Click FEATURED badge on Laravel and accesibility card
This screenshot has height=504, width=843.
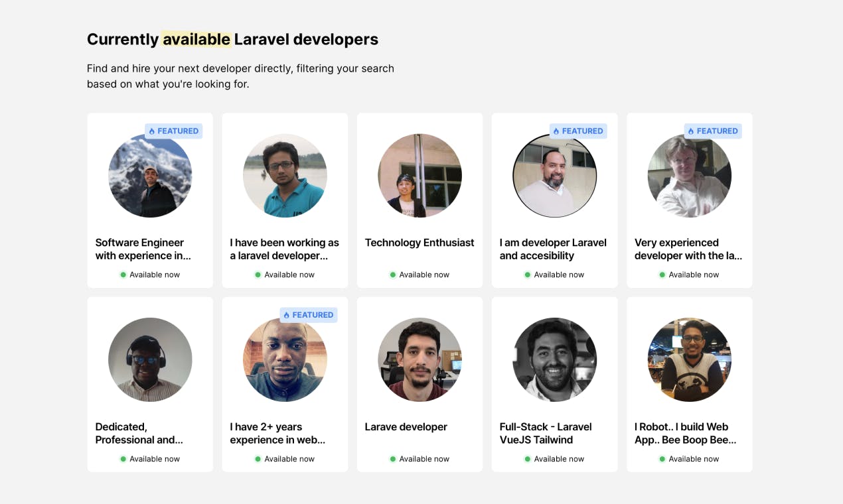tap(578, 131)
